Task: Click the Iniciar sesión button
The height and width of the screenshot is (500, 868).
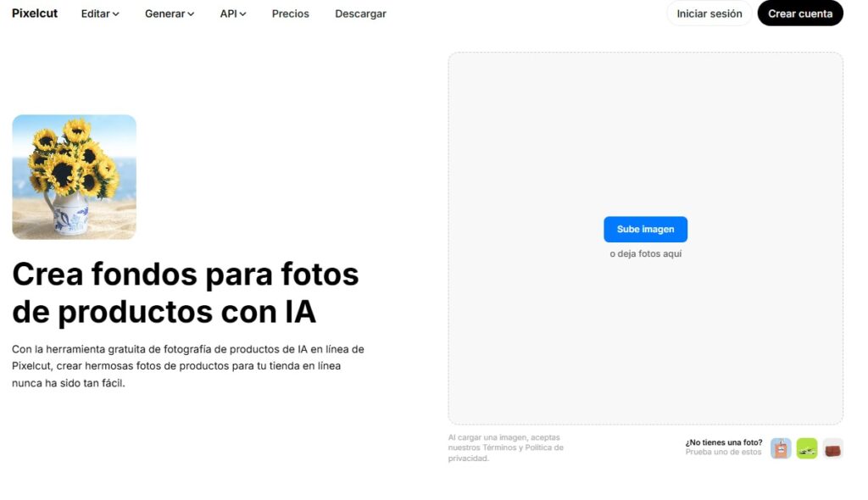Action: coord(709,14)
